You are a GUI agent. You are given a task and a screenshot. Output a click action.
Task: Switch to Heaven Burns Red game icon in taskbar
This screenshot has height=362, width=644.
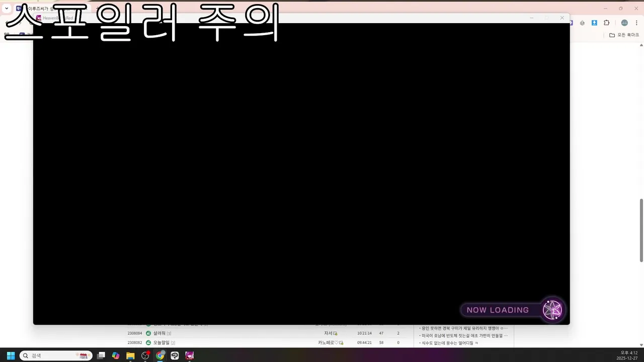click(x=190, y=355)
